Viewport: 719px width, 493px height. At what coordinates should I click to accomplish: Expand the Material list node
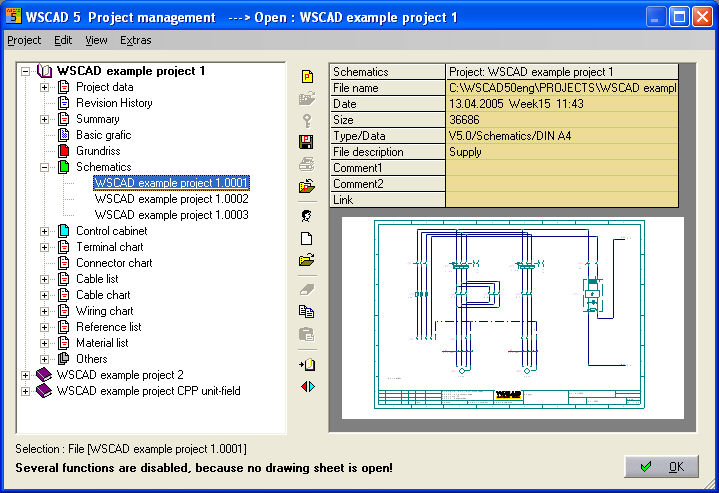(x=44, y=343)
